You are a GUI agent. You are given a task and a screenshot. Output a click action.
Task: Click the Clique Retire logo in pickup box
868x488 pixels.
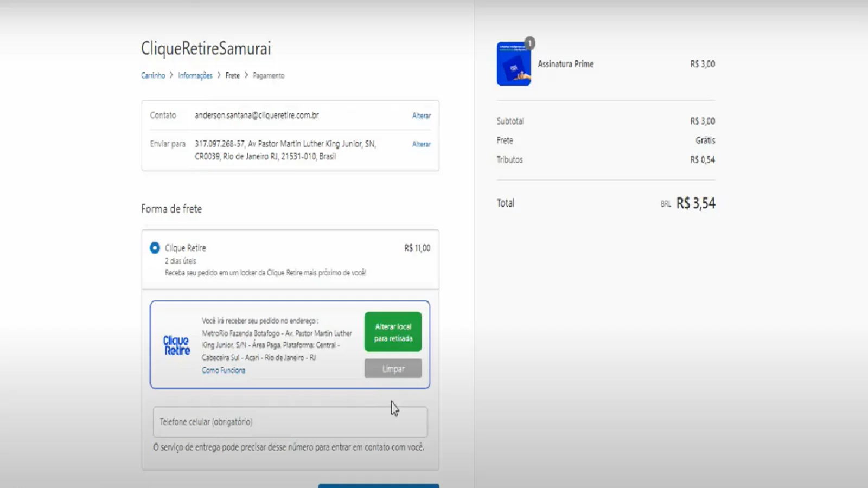176,345
